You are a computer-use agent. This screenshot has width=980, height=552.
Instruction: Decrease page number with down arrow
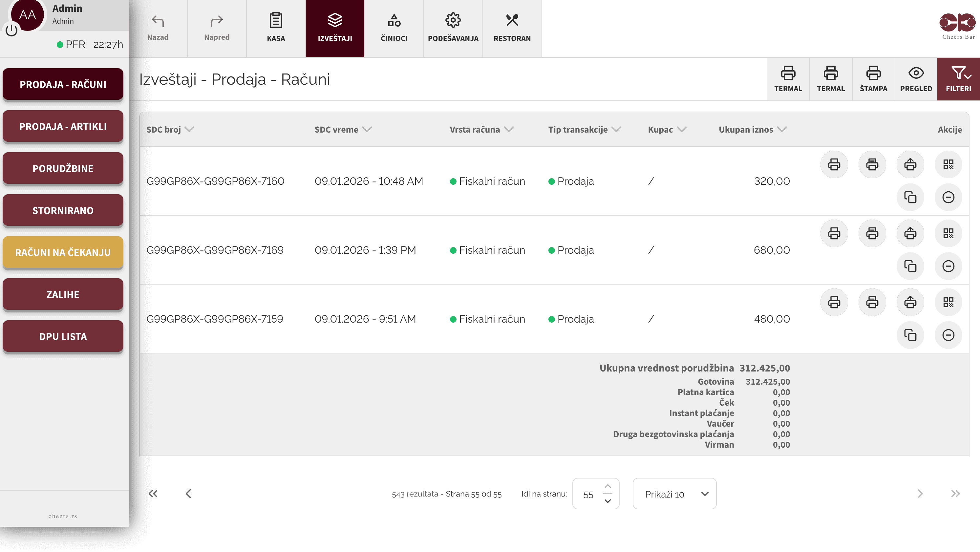click(607, 501)
